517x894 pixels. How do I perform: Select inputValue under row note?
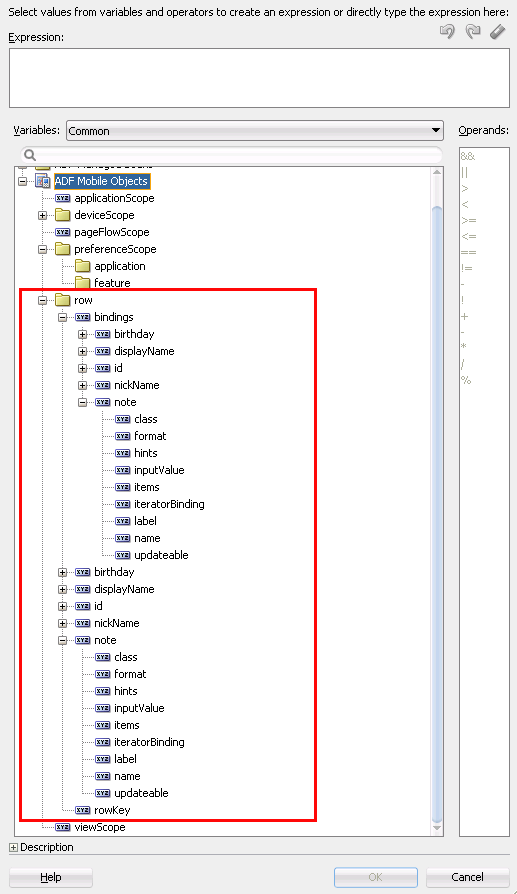(139, 708)
